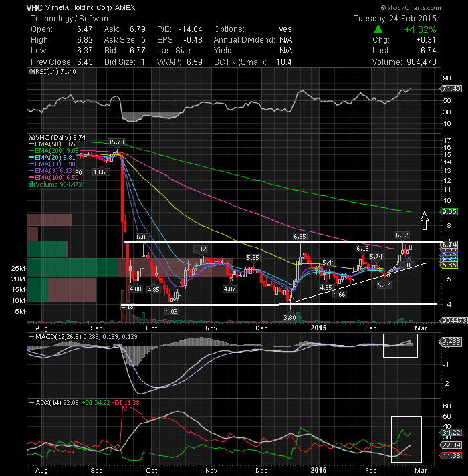Viewport: 468px width, 476px height.
Task: Click the VHC (Daily) 6.74 legend entry
Action: coord(57,138)
